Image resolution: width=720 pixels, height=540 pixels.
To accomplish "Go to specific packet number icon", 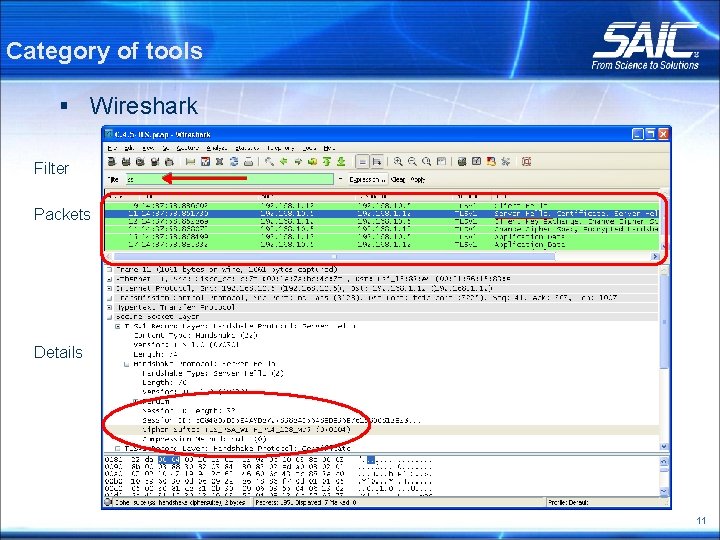I will [313, 162].
